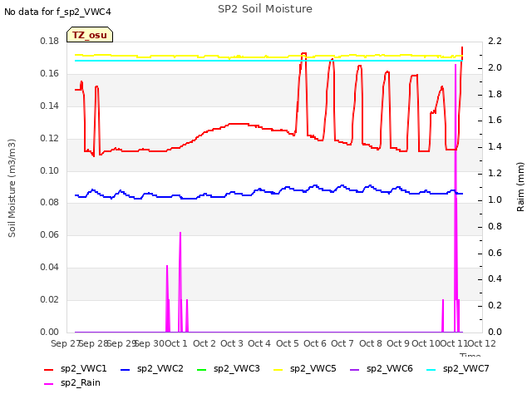Click the blue sp2_VWC2 legend swatch
The image size is (532, 399).
[x=126, y=369]
